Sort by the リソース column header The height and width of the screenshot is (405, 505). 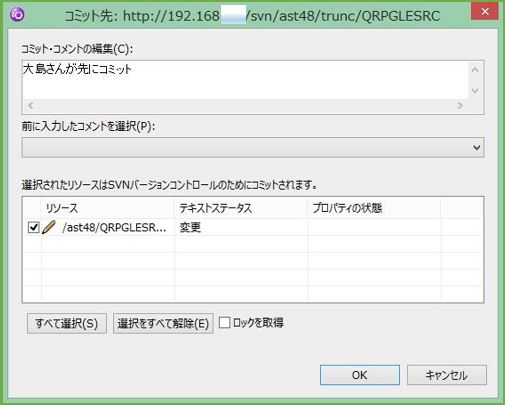[108, 208]
